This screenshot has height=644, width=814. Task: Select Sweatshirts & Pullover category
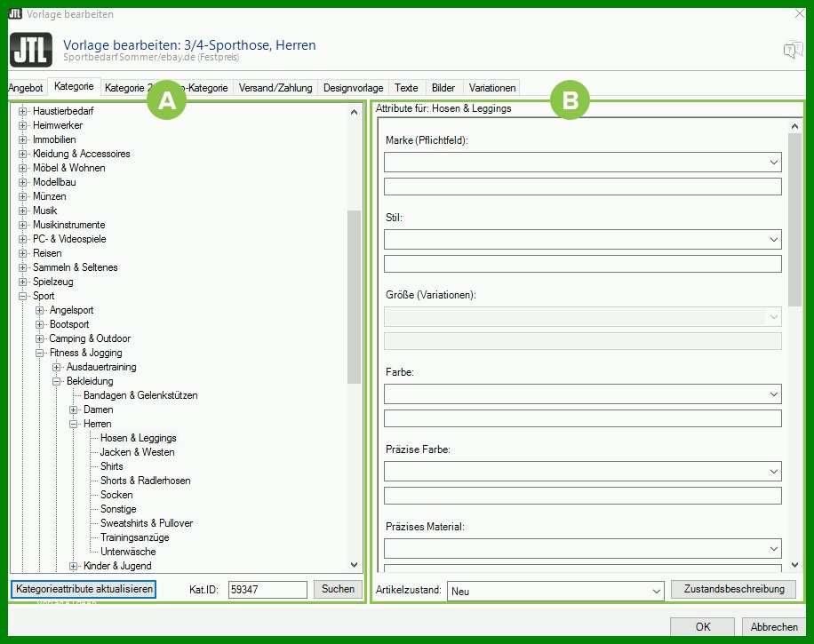(147, 523)
